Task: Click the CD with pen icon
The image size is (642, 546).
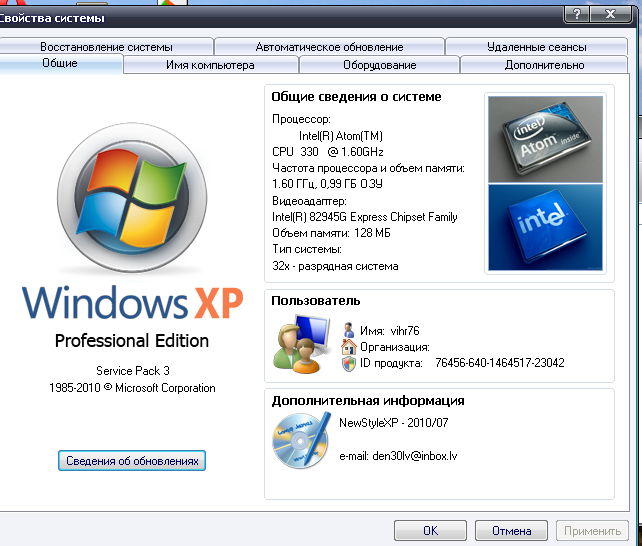Action: [302, 440]
